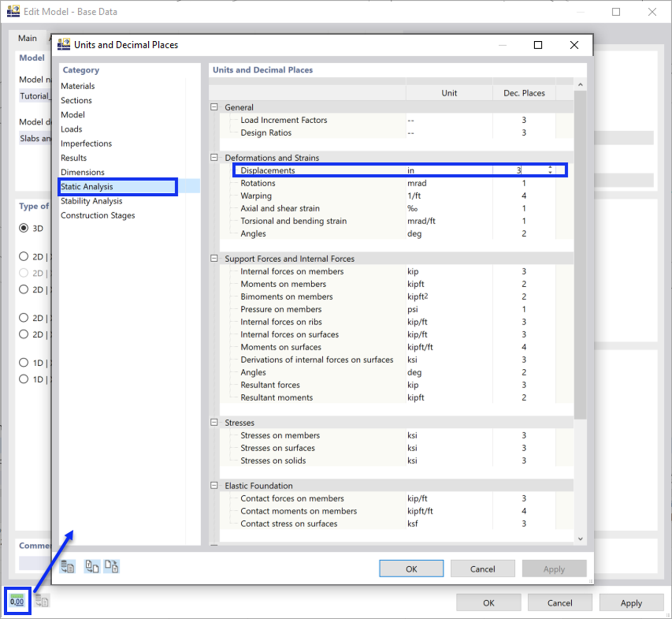This screenshot has width=672, height=619.
Task: Click the settings table scrollbar thumb
Action: (580, 254)
